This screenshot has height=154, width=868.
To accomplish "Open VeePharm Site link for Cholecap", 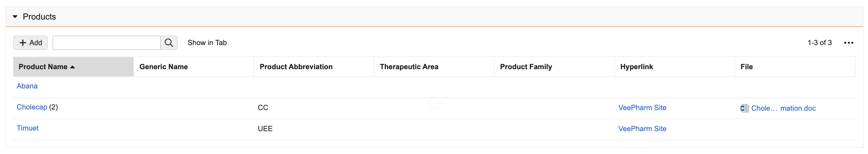I will [642, 107].
